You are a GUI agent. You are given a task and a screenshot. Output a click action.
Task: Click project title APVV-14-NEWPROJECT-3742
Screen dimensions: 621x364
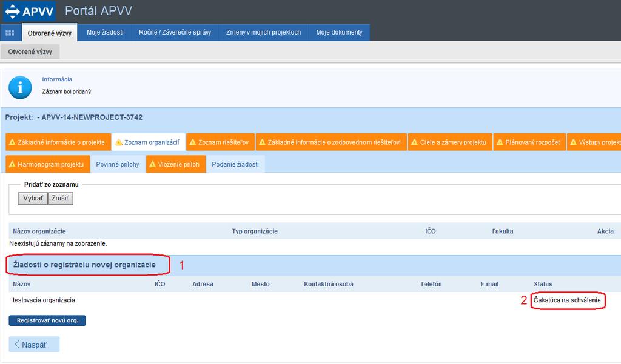(x=92, y=117)
